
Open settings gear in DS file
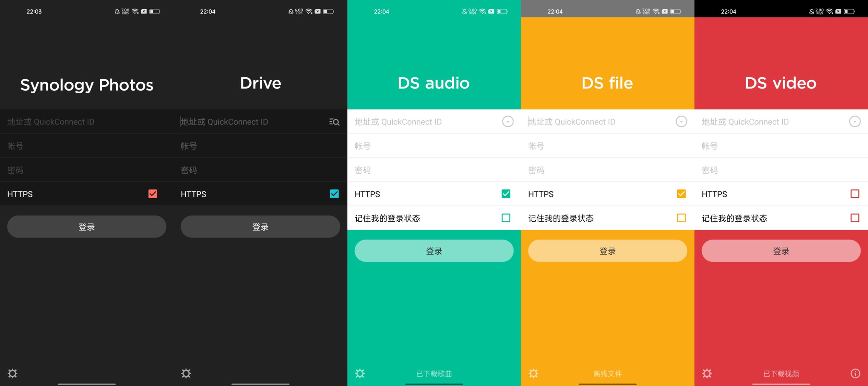(534, 374)
